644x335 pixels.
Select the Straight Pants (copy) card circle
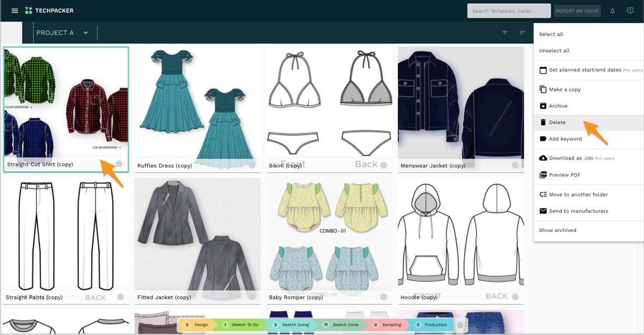point(120,297)
